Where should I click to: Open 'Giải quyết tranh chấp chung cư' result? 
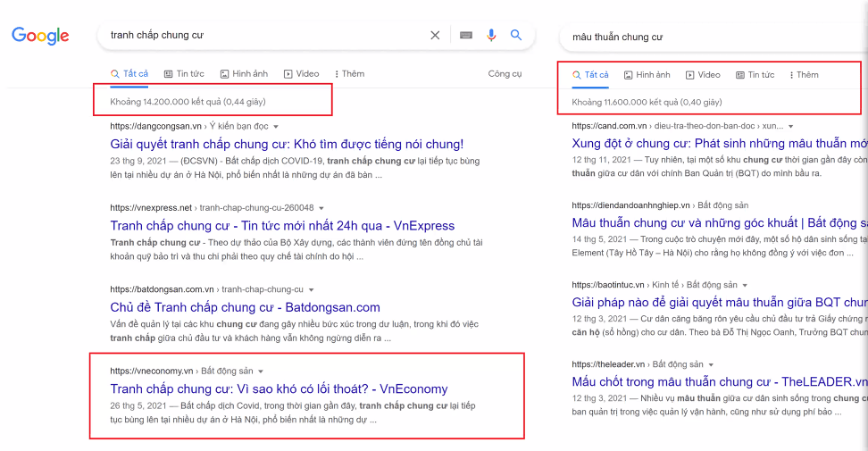[x=287, y=145]
